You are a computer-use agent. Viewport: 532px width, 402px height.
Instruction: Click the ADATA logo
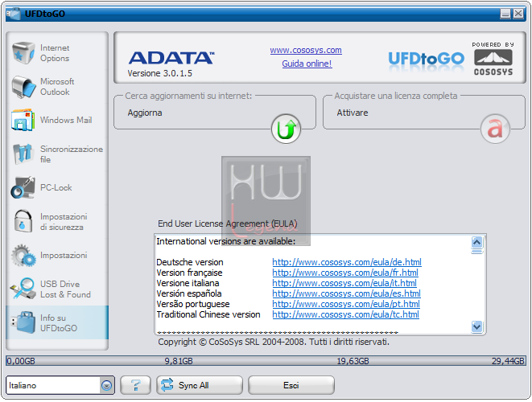[x=171, y=58]
